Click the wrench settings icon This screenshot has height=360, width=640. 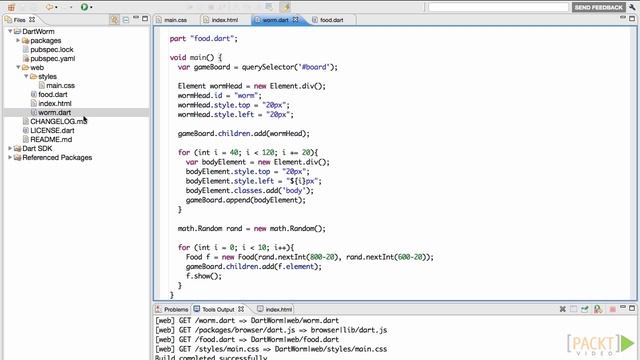[632, 7]
